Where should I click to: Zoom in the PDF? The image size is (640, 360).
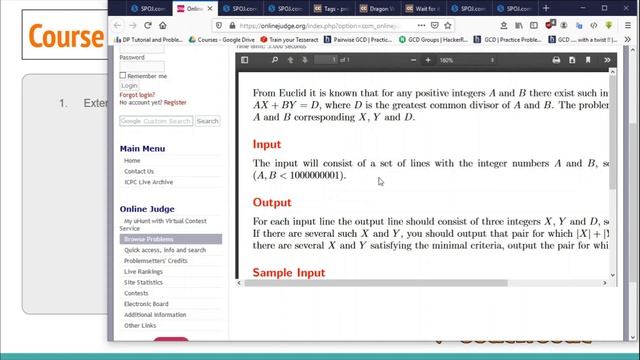428,60
